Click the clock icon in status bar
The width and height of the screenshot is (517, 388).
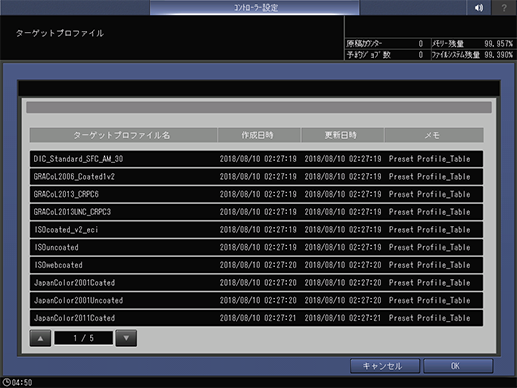(6, 382)
